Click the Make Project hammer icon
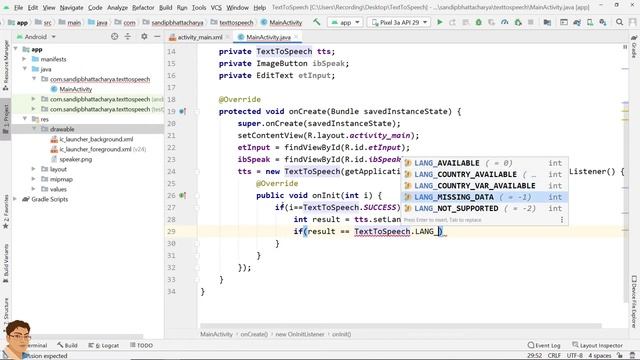The width and height of the screenshot is (640, 360). click(x=317, y=22)
